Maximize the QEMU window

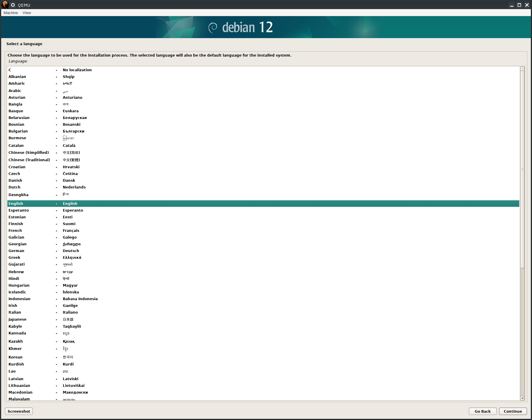click(519, 5)
